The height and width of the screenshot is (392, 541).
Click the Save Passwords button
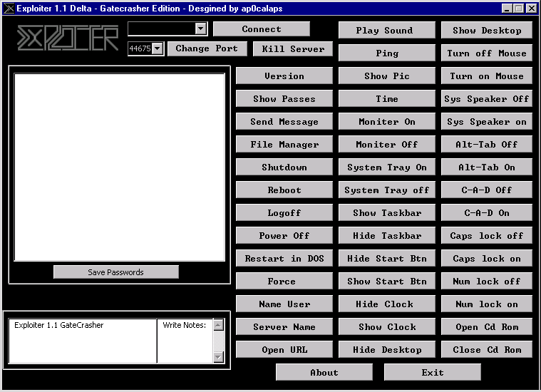[115, 272]
